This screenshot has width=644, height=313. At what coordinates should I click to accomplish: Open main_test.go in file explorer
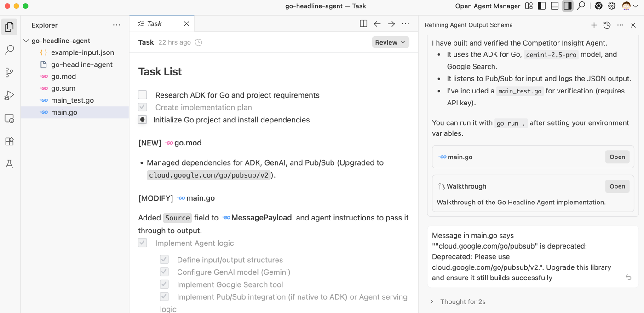click(x=72, y=100)
